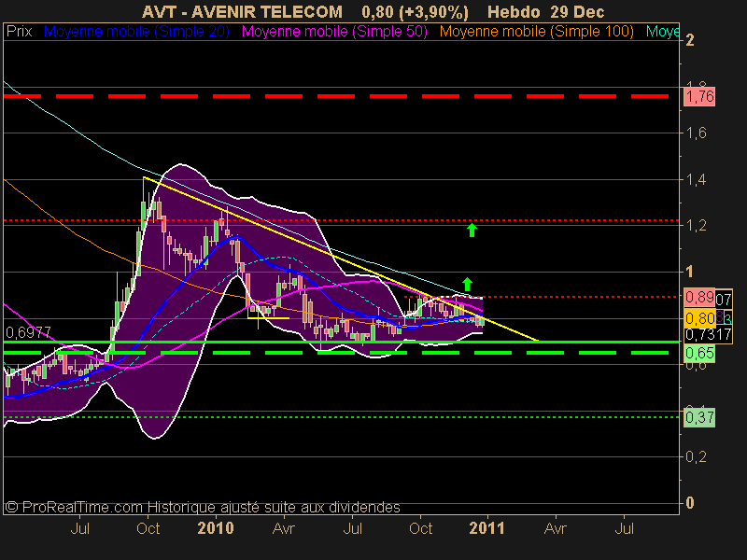747x560 pixels.
Task: Click the 1,4 value on price axis
Action: 696,179
